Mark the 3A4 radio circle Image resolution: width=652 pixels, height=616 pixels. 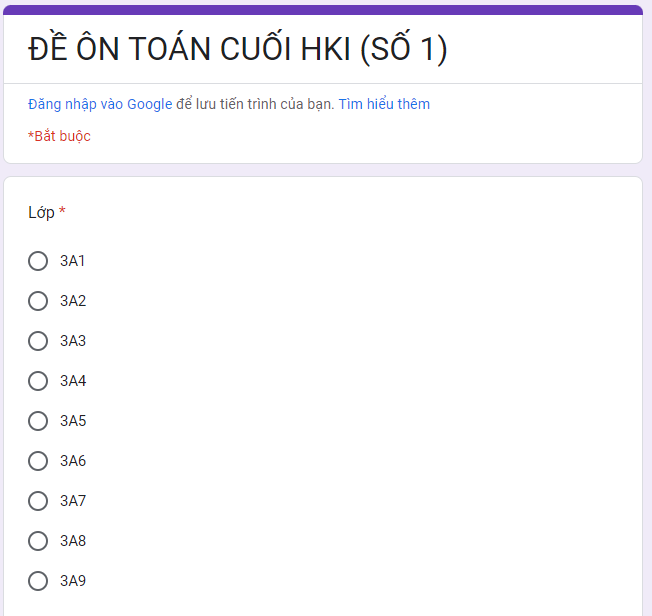(x=38, y=381)
